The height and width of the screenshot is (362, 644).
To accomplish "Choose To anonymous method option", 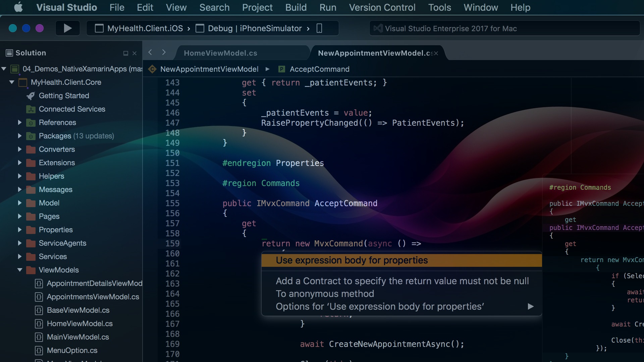I will [325, 294].
